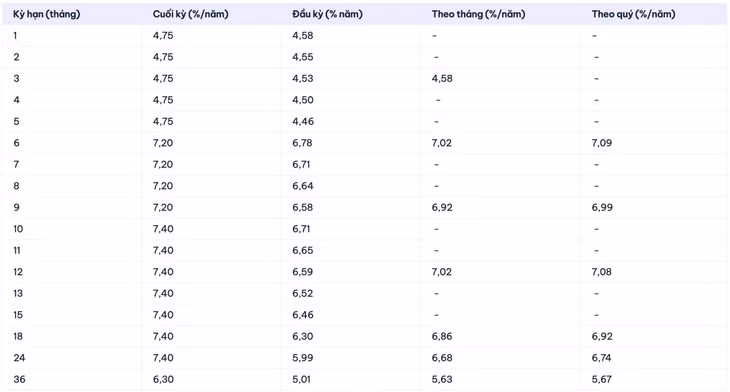Screen dimensions: 730x392
Task: Click the 6,74 quarterly rate for term 24
Action: [601, 358]
